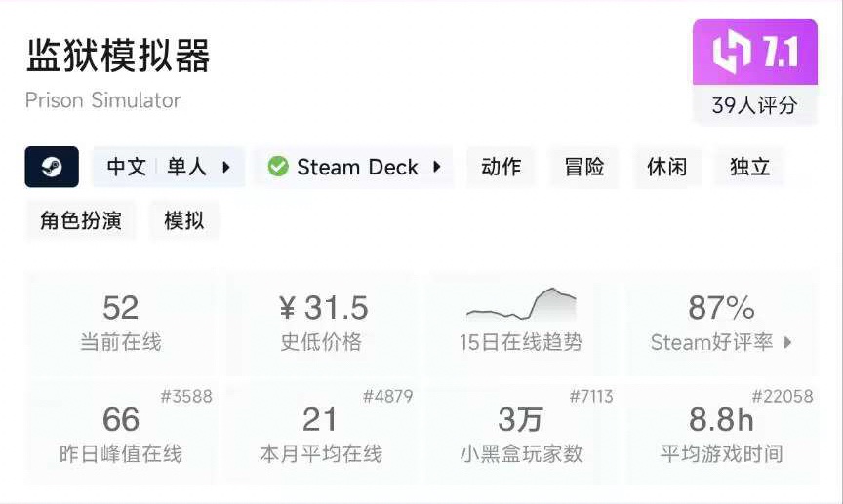Click the Xiaoheihe logo in score badge
This screenshot has width=843, height=504.
tap(733, 53)
